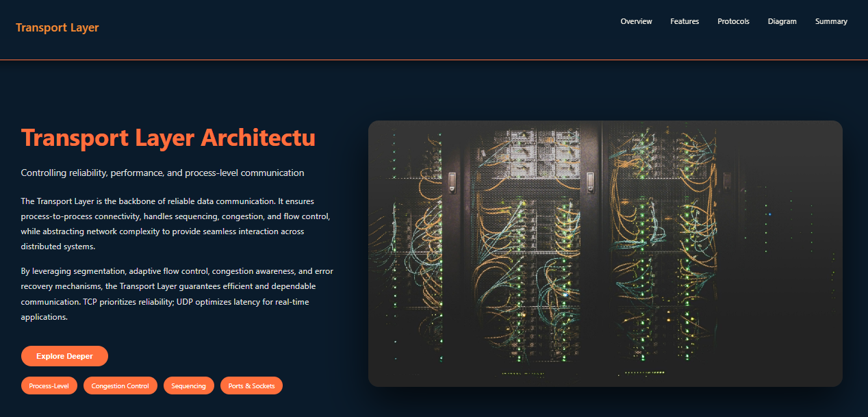Click the Transport Layer logo
The width and height of the screenshot is (868, 417).
pyautogui.click(x=57, y=27)
